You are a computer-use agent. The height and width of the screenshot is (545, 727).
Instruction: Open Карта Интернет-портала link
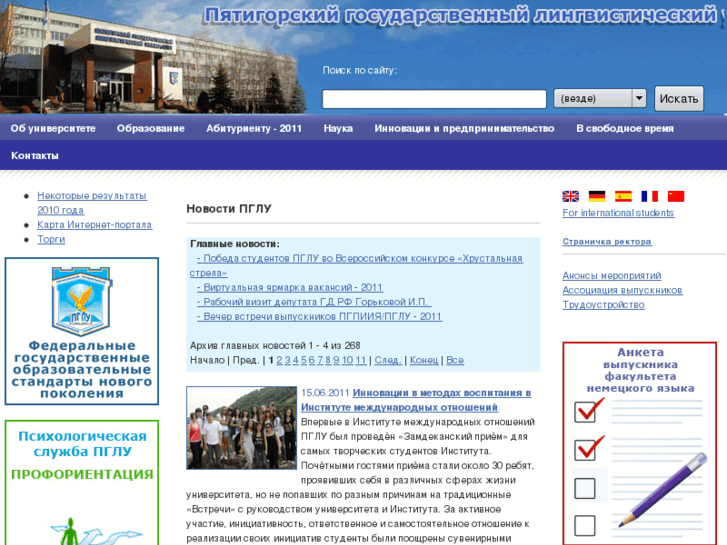pyautogui.click(x=95, y=224)
